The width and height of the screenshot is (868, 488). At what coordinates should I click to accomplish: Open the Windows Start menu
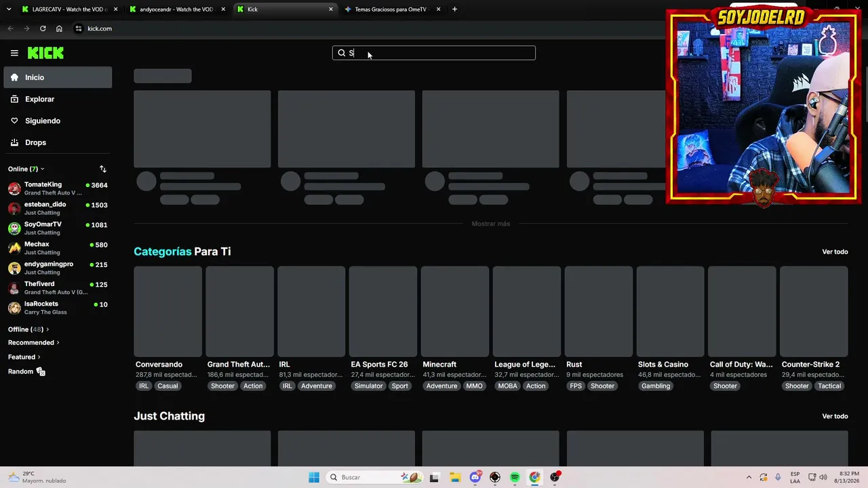[x=314, y=477]
